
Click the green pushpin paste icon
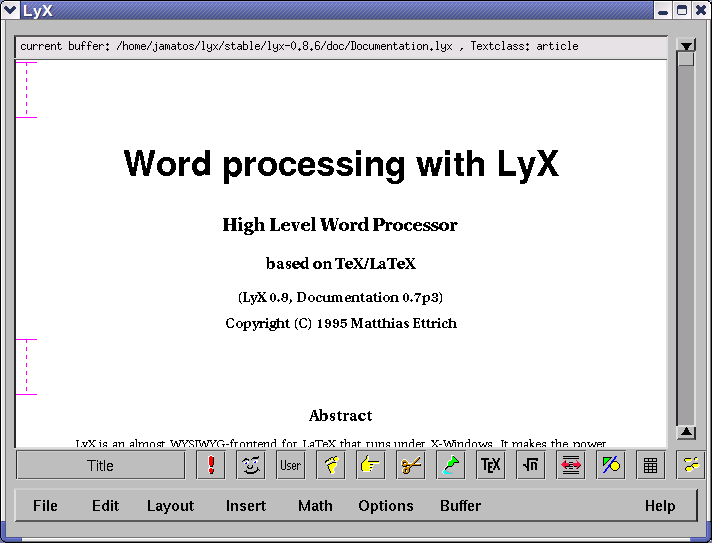pos(450,465)
